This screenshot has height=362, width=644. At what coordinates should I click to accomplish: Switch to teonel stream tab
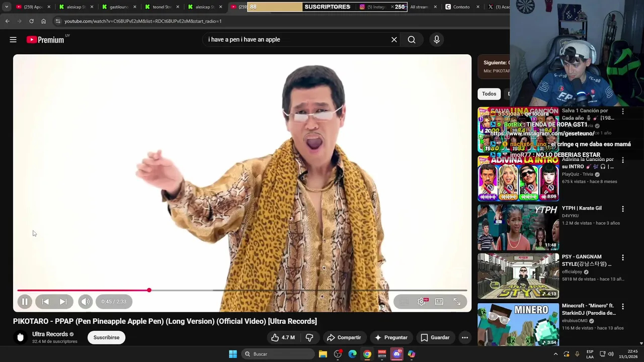coord(162,7)
